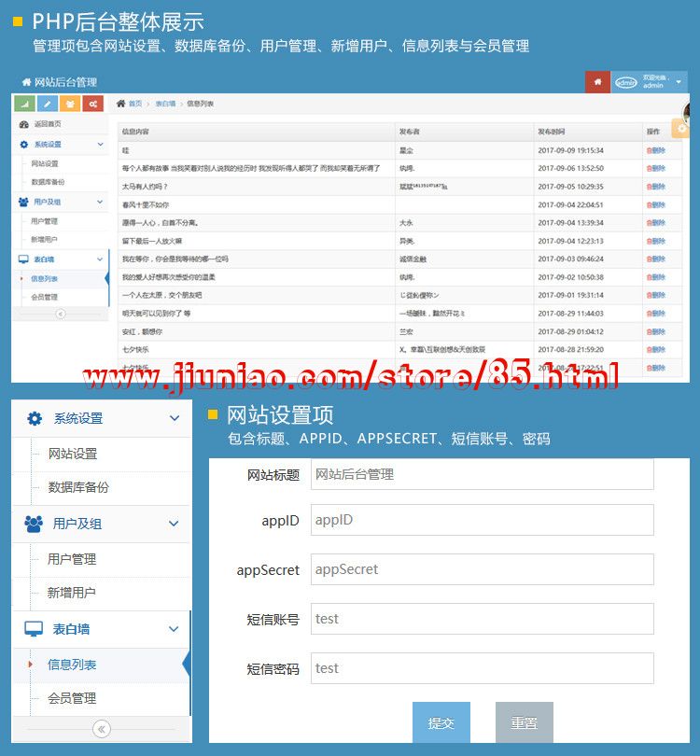
Task: Click the row text 春风十里不如你
Action: coord(146,205)
